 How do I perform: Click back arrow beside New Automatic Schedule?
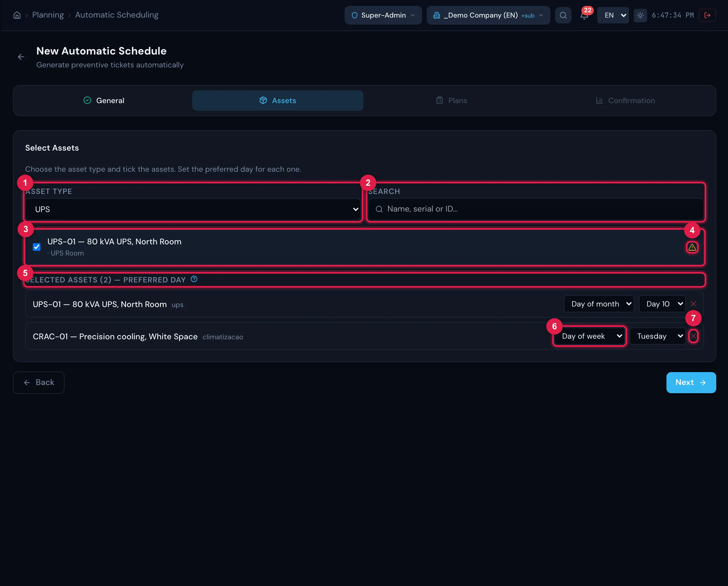(x=21, y=57)
